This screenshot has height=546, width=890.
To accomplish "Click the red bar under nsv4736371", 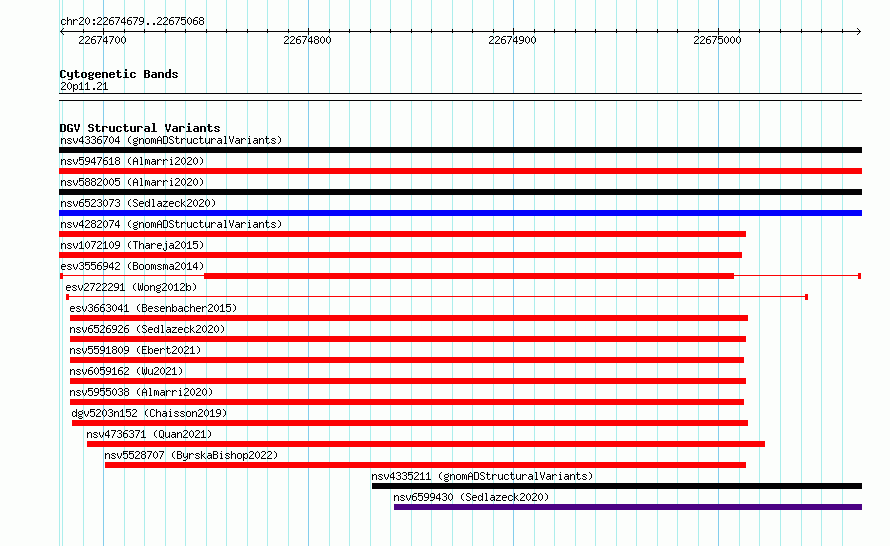I will 426,444.
